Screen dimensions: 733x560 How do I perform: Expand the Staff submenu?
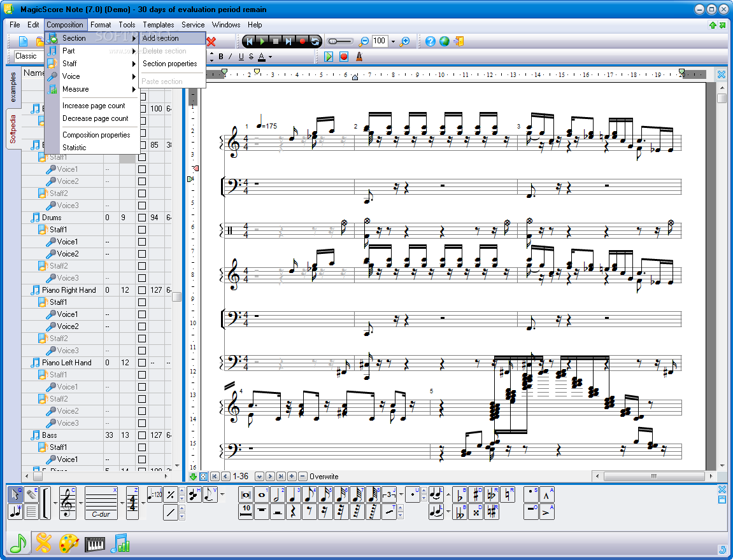[92, 64]
